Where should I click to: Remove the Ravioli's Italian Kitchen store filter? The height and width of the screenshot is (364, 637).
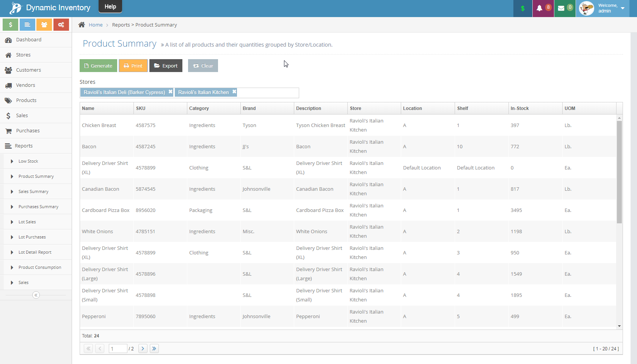tap(234, 92)
